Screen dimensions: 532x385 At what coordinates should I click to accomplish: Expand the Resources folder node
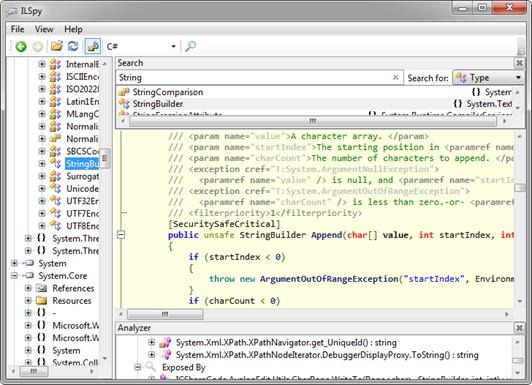[28, 301]
